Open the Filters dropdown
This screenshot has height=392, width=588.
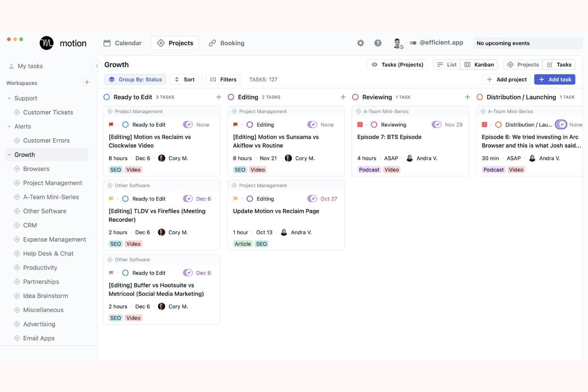223,79
